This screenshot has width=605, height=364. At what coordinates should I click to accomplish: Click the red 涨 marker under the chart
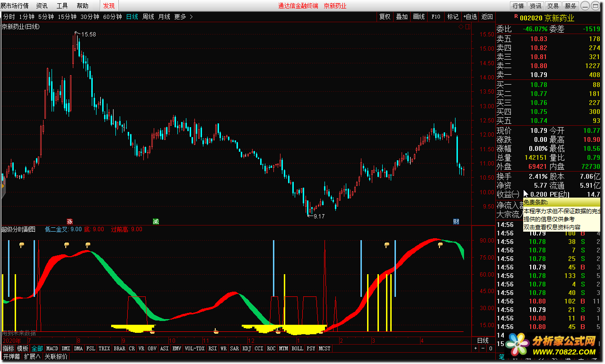coord(70,221)
